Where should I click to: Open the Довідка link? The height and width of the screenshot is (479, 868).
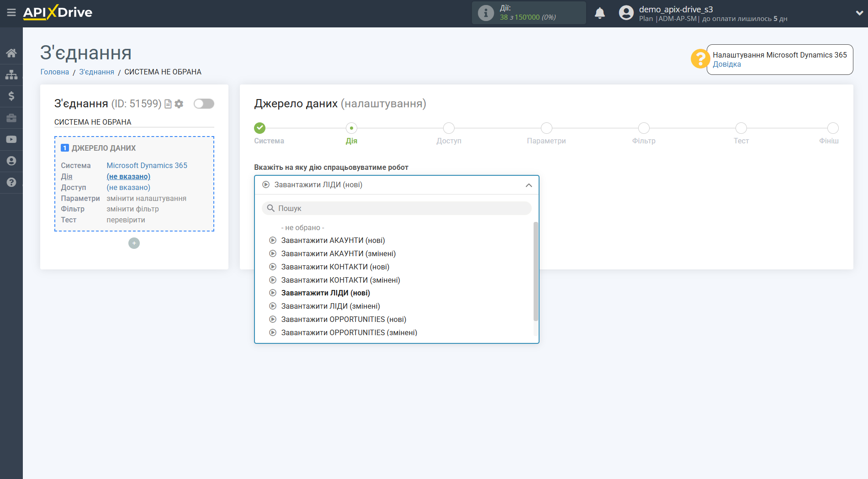(727, 64)
